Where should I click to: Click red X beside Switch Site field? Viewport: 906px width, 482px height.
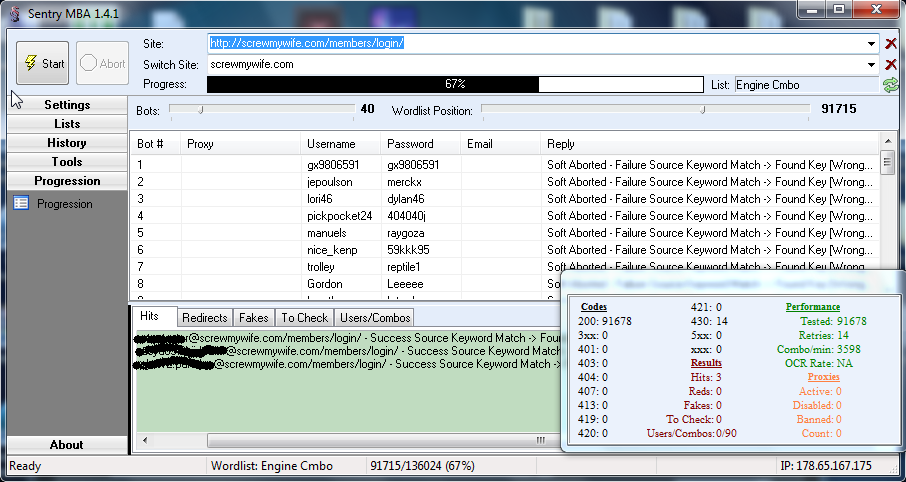pos(891,64)
